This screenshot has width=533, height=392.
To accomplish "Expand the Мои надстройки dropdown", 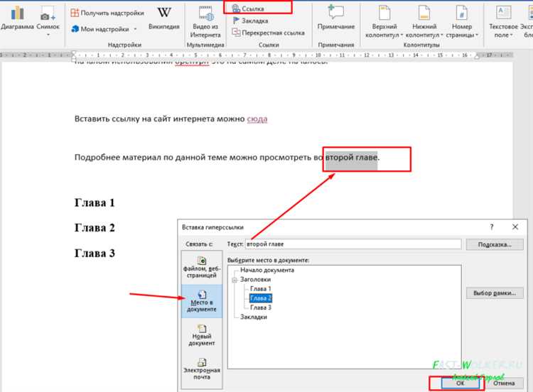I will coord(104,29).
